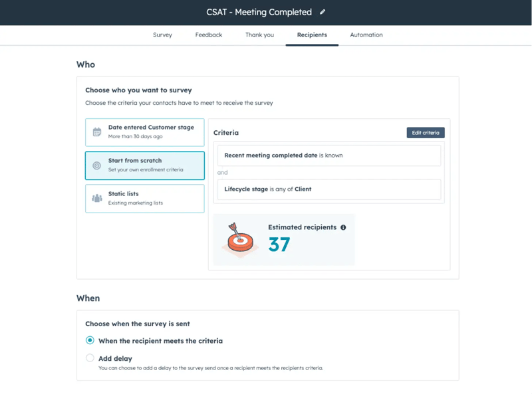
Task: Click the dartboard illustration icon
Action: pyautogui.click(x=240, y=239)
